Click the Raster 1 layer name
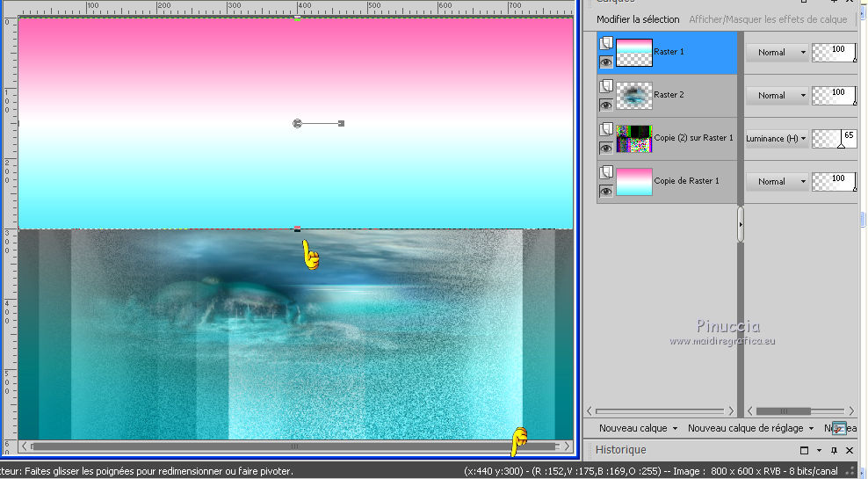The height and width of the screenshot is (479, 868). click(x=669, y=52)
